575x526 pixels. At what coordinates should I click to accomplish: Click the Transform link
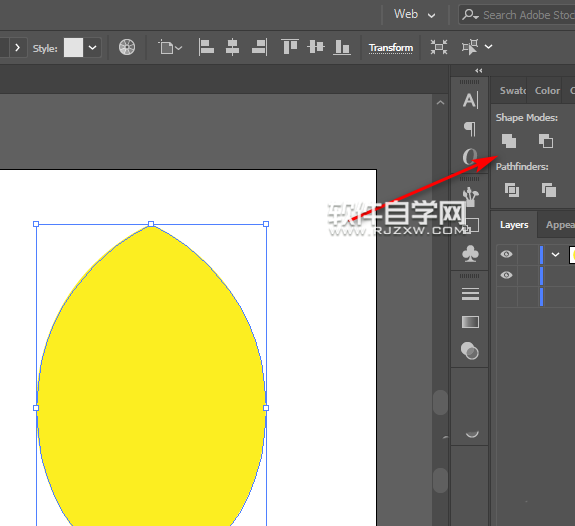point(391,48)
